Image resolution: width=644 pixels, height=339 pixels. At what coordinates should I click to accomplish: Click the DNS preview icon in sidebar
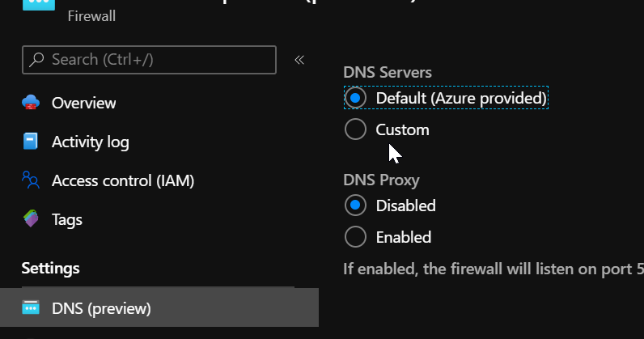[31, 308]
